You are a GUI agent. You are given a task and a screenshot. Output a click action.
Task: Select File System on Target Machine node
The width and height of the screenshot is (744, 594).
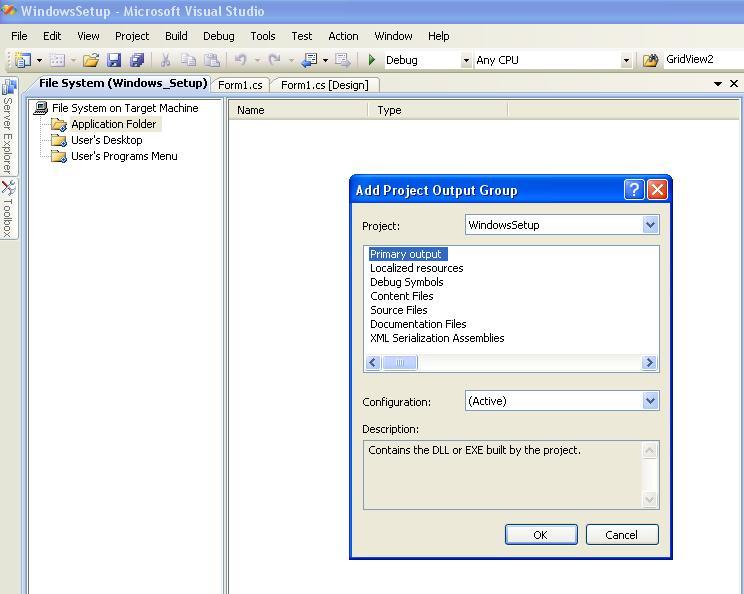pos(125,108)
